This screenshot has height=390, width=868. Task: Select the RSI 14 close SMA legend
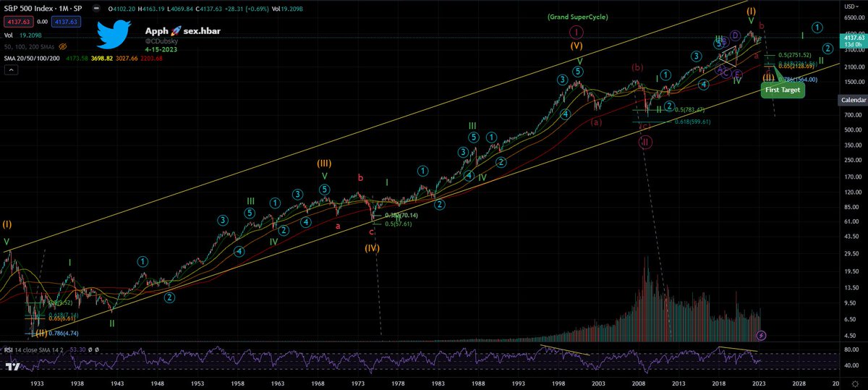(35, 349)
